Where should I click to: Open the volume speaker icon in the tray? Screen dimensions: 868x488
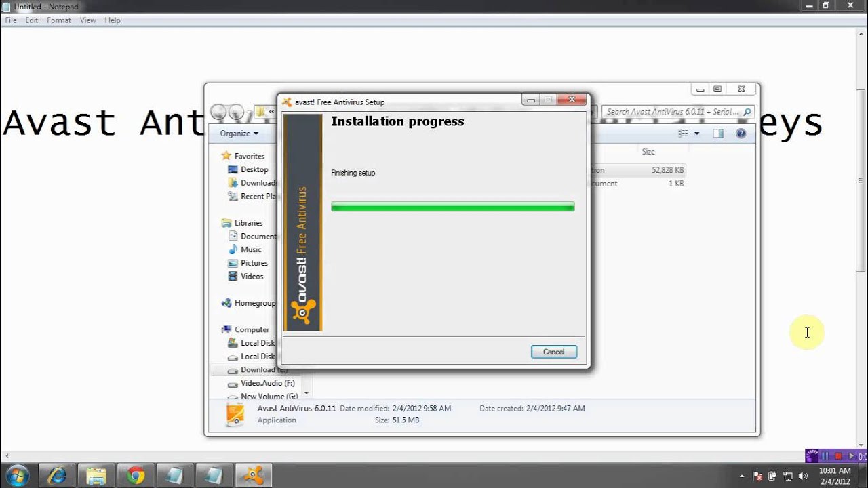804,476
